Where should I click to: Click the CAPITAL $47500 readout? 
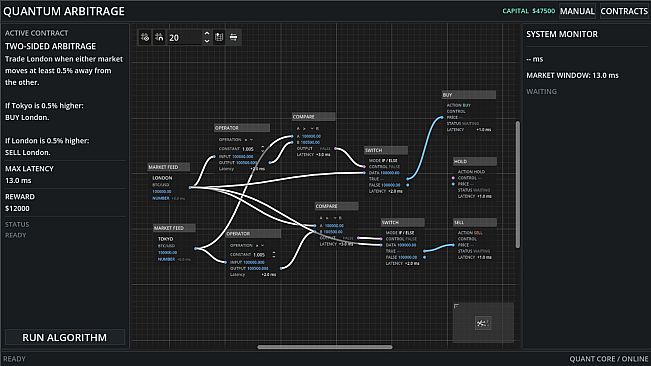[x=529, y=11]
